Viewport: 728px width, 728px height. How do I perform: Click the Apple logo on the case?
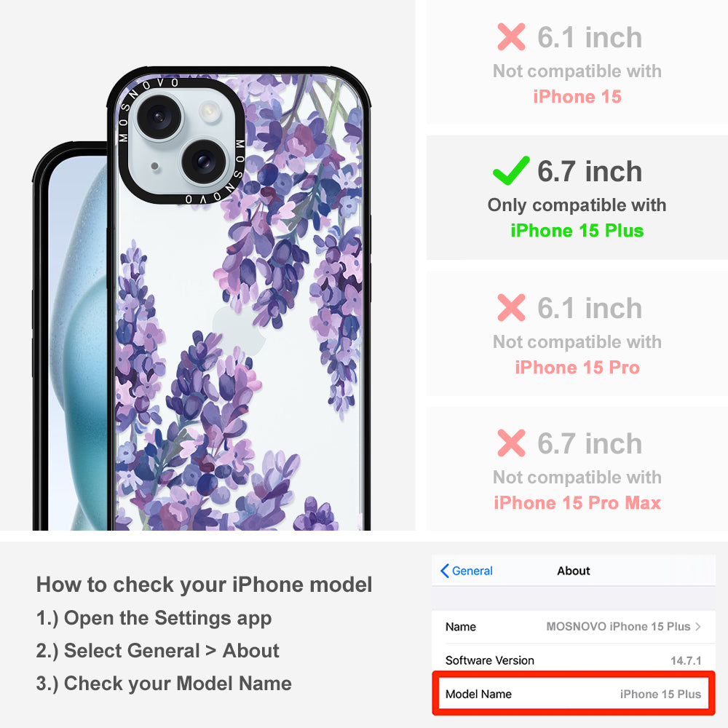click(x=238, y=331)
